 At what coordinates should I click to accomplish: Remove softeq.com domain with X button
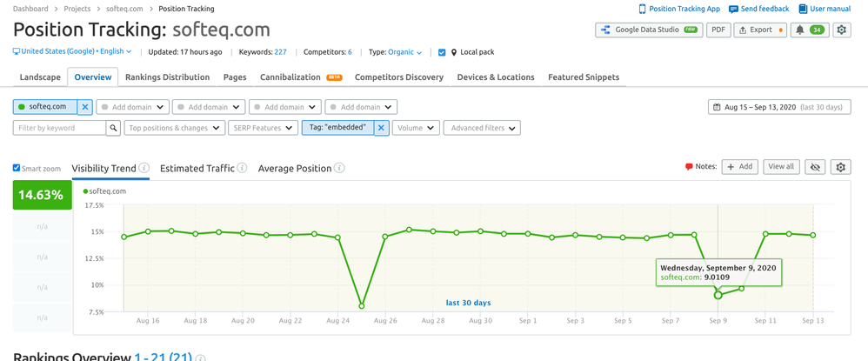pyautogui.click(x=84, y=107)
